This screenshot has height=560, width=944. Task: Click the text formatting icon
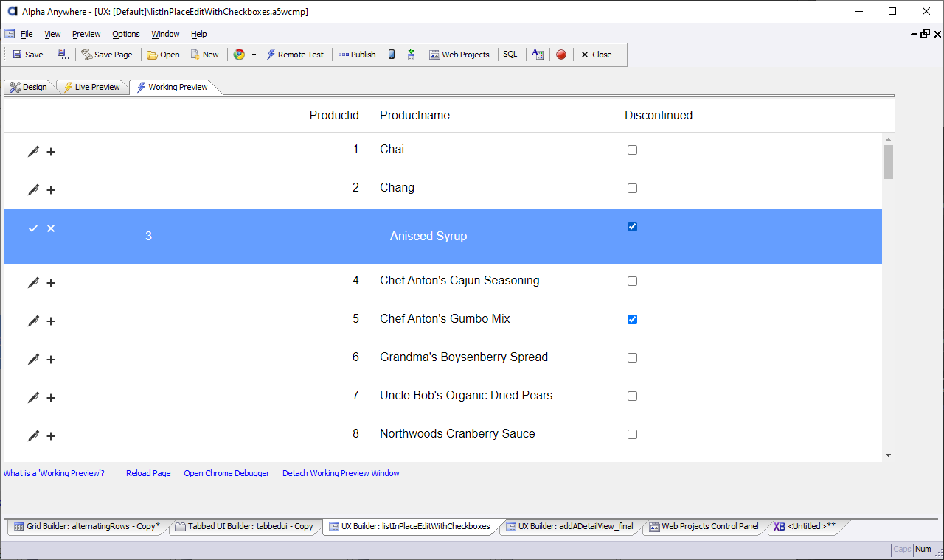click(538, 55)
